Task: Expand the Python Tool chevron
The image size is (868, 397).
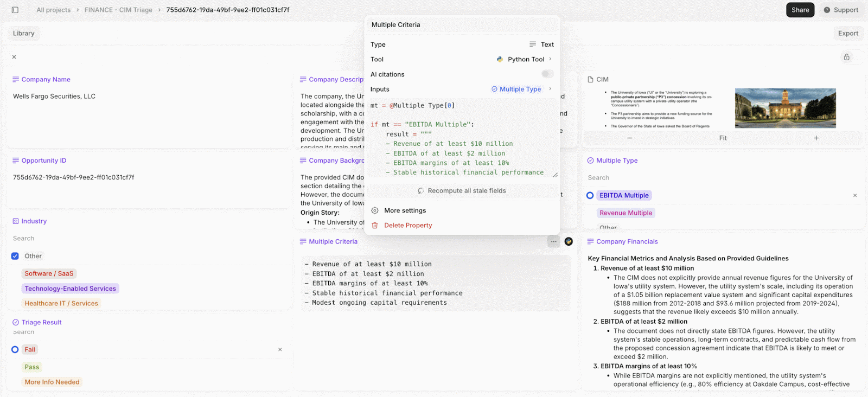Action: [550, 59]
